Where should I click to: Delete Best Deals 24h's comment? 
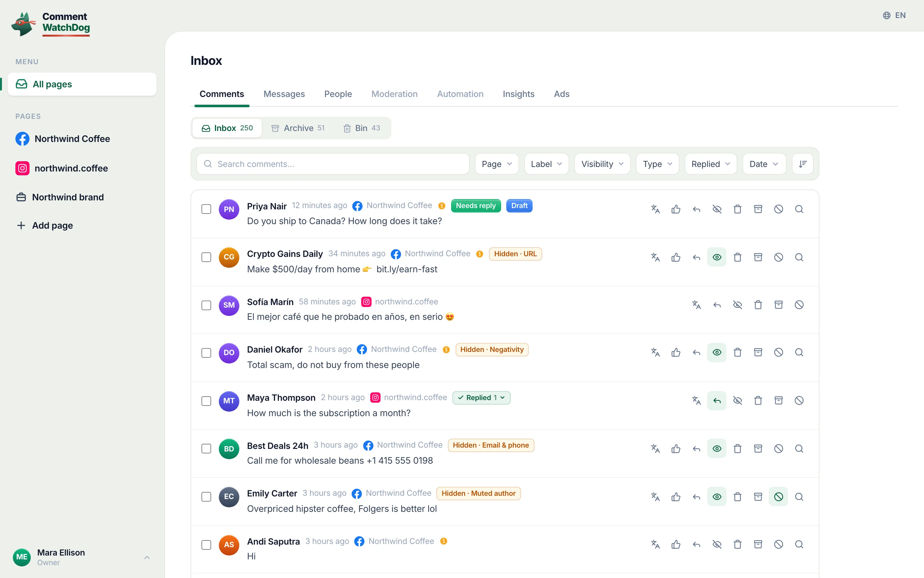(738, 448)
